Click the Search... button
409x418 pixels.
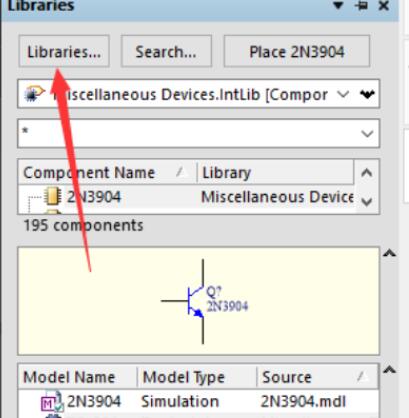point(166,51)
